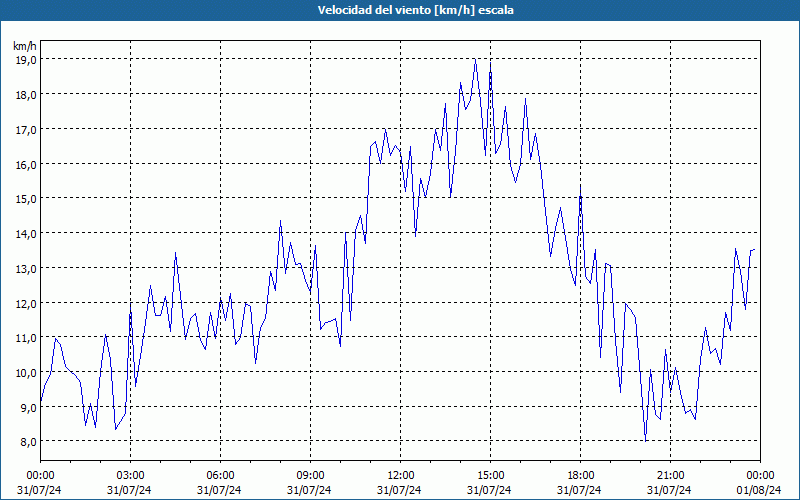Click the "31/07/24" date under 21:00

pos(669,490)
